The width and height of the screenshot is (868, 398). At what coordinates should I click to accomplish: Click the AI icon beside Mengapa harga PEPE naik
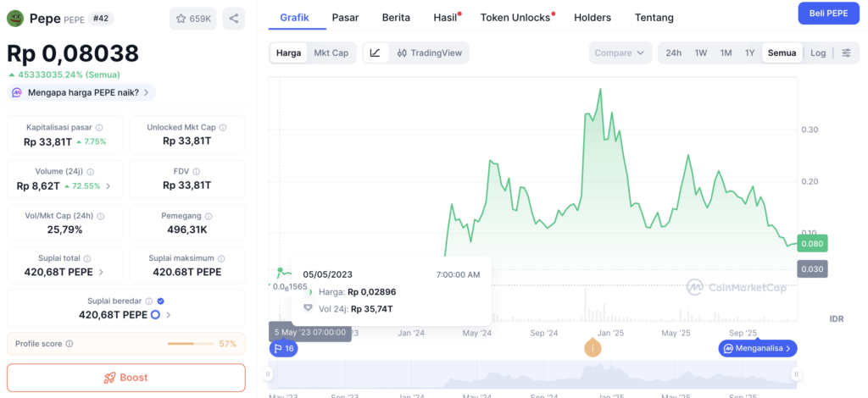point(17,93)
